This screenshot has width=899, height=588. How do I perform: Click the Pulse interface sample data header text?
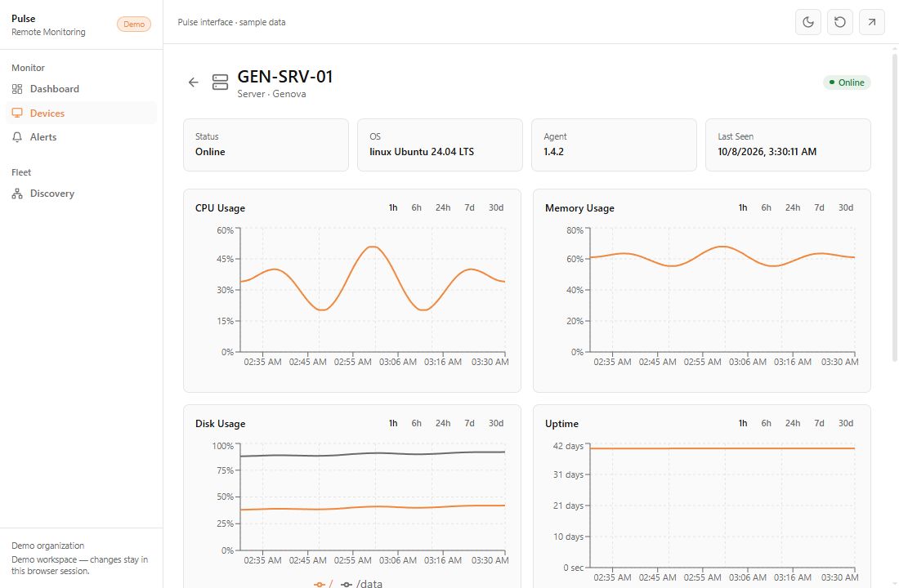pos(231,22)
